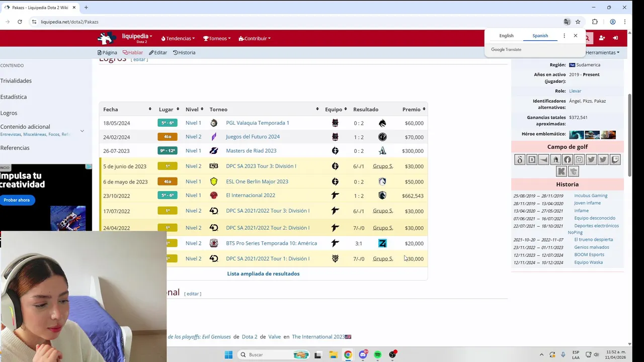Viewport: 644px width, 362px height.
Task: Click the BTS Pro Series tournament icon
Action: click(x=214, y=243)
